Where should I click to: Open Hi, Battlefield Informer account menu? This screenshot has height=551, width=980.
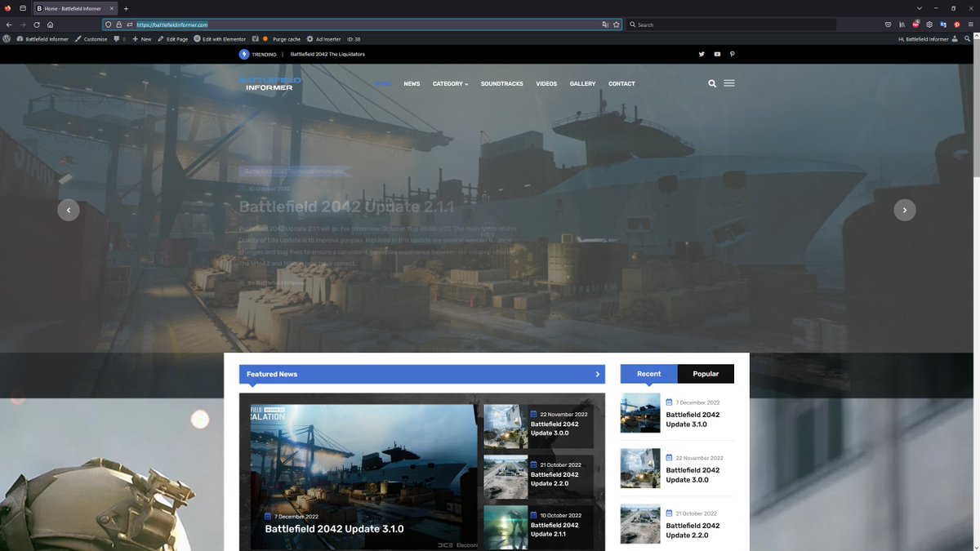[929, 38]
